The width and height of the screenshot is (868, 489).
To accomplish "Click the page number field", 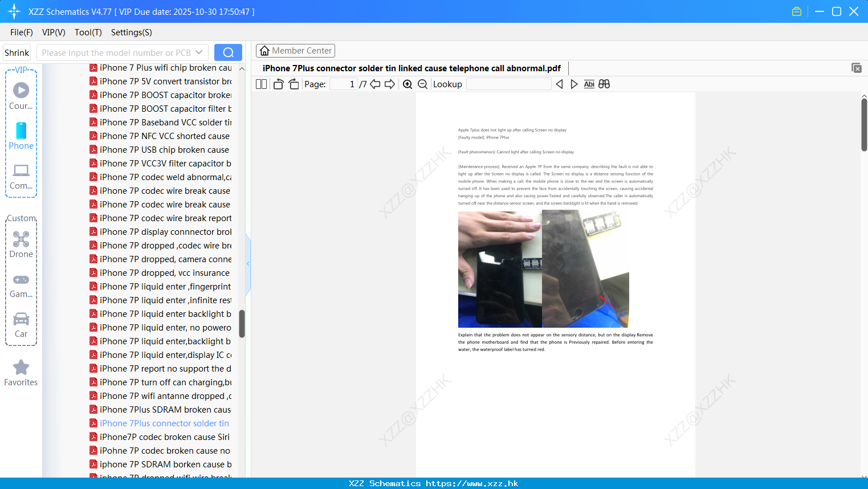I will tap(343, 84).
